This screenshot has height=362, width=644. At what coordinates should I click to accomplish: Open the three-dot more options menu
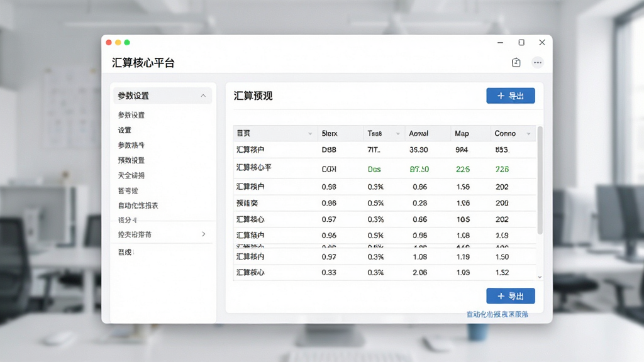click(x=537, y=62)
